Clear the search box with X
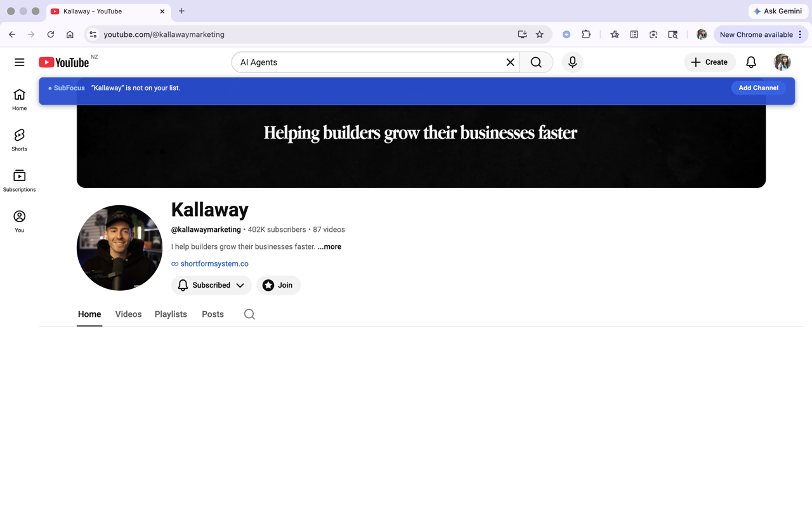The height and width of the screenshot is (508, 812). (x=510, y=62)
